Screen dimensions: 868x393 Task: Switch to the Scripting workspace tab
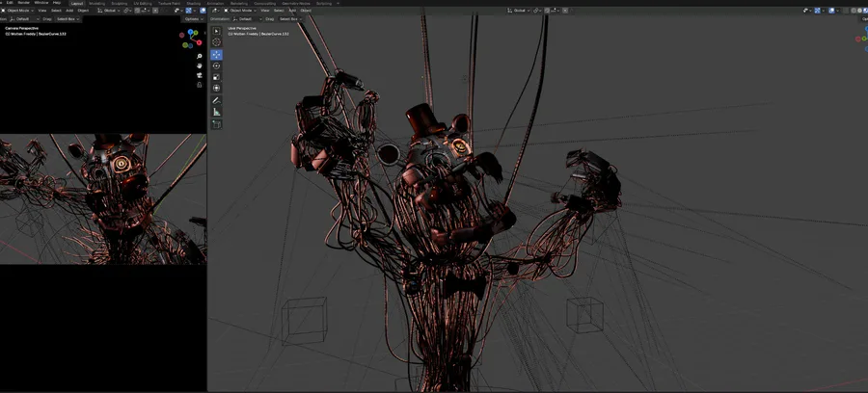click(x=324, y=3)
